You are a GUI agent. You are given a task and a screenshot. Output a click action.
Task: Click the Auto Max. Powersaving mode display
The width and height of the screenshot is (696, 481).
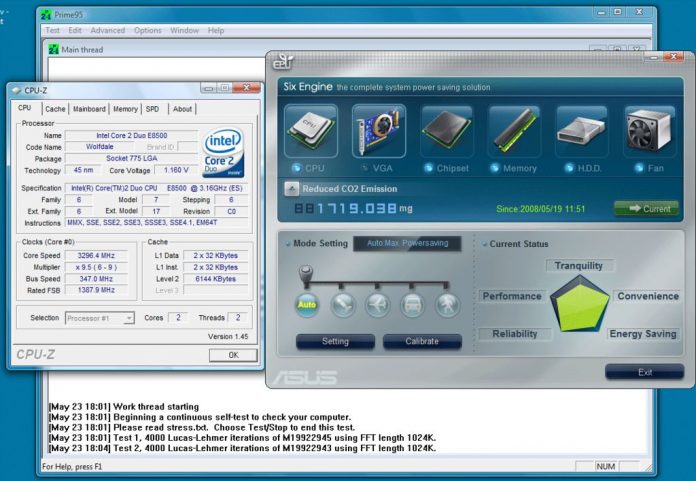[x=407, y=243]
